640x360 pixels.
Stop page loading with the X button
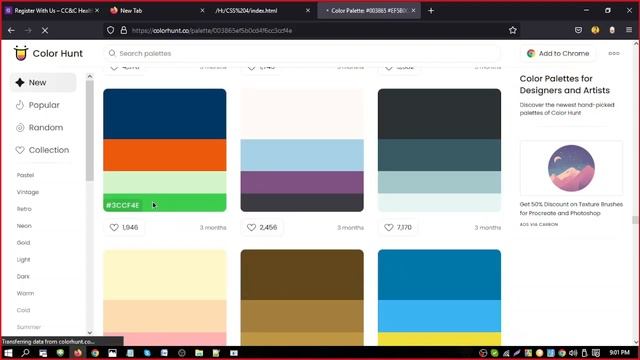[45, 30]
